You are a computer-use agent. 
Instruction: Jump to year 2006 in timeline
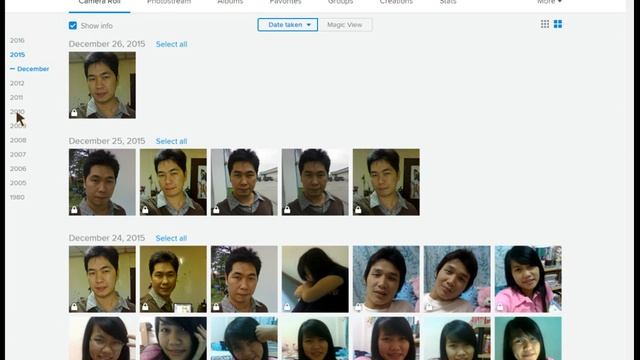18,169
